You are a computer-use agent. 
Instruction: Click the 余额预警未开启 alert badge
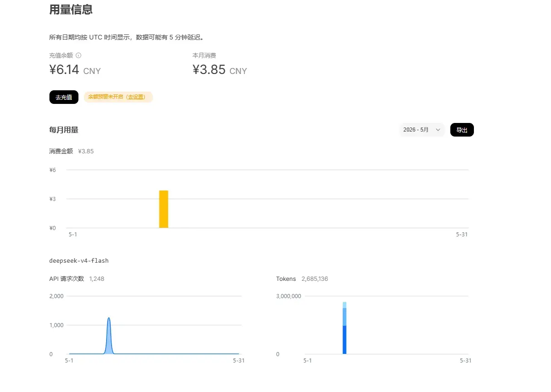pyautogui.click(x=118, y=97)
